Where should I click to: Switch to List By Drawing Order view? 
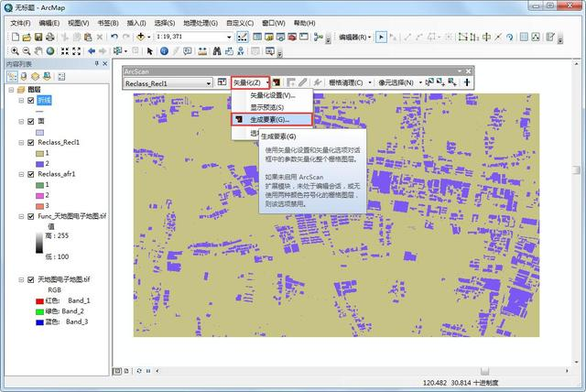click(12, 77)
